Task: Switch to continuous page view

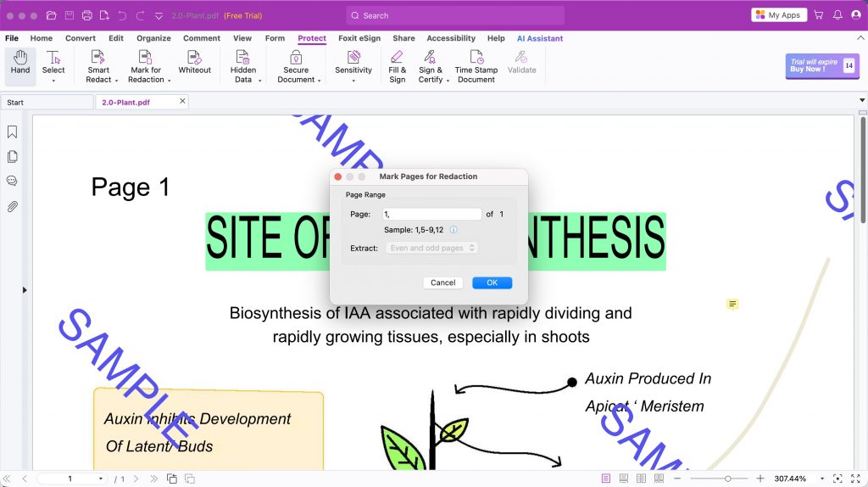Action: click(x=624, y=479)
